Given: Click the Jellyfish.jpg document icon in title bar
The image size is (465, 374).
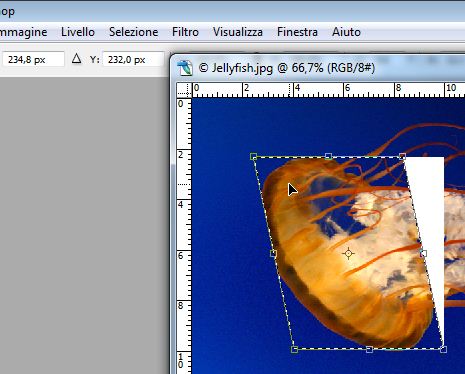Looking at the screenshot, I should coord(185,68).
